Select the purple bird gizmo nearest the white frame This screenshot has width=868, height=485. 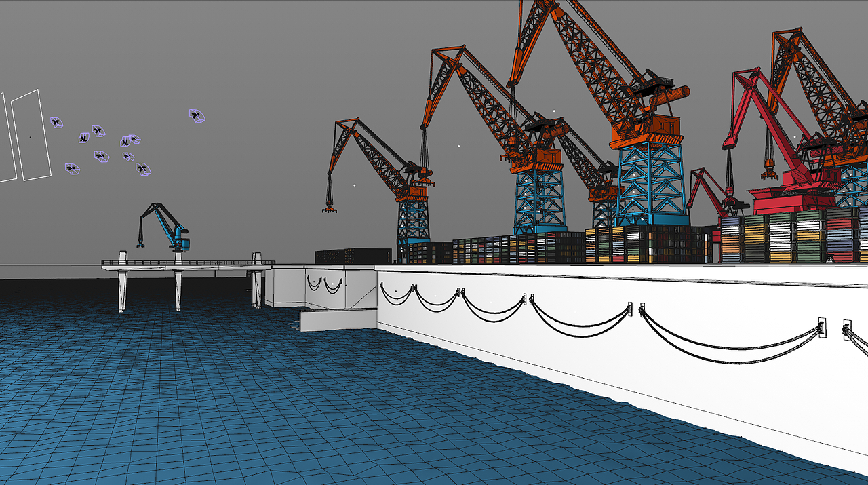pyautogui.click(x=56, y=123)
